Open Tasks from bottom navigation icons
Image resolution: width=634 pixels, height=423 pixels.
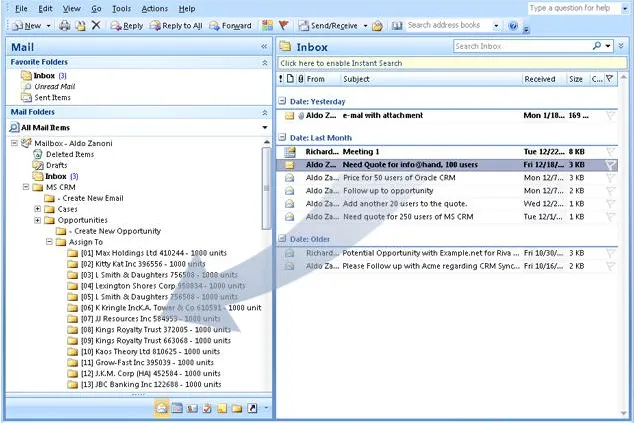pos(207,408)
